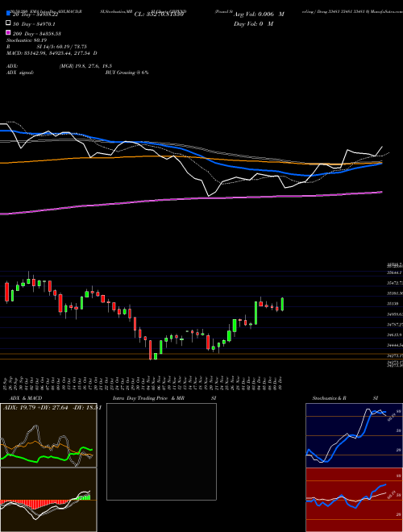
Task: Select the "50 Day" moving average value text
Action: point(35,24)
